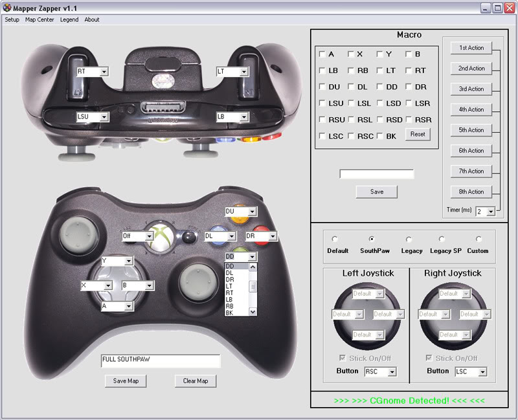This screenshot has height=420, width=518.
Task: Click the 8th Action button
Action: [471, 192]
